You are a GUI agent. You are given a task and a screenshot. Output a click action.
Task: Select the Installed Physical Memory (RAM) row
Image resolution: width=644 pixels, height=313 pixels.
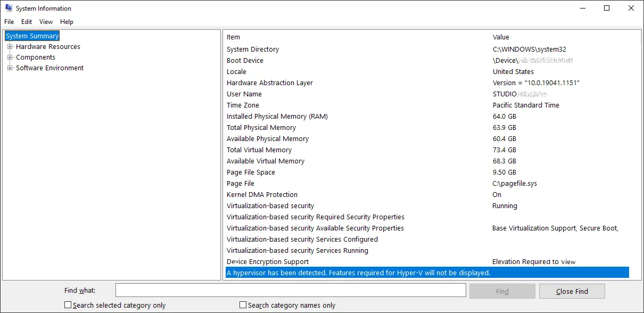pyautogui.click(x=426, y=117)
